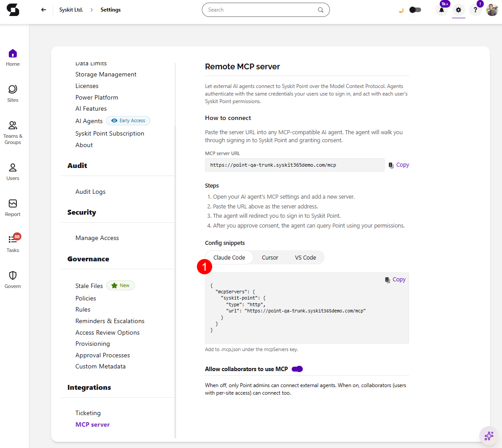Copy the MCP server URL

pyautogui.click(x=399, y=165)
